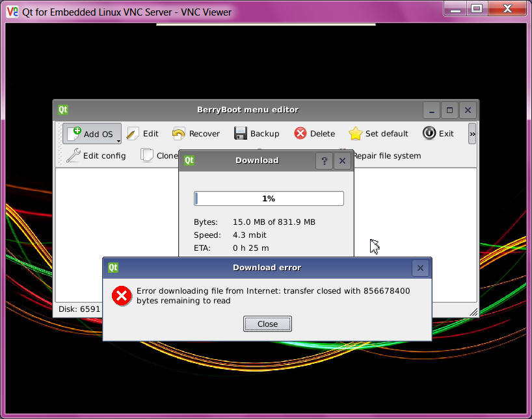Click the VNC Viewer title bar icon
The width and height of the screenshot is (532, 419).
tap(12, 11)
